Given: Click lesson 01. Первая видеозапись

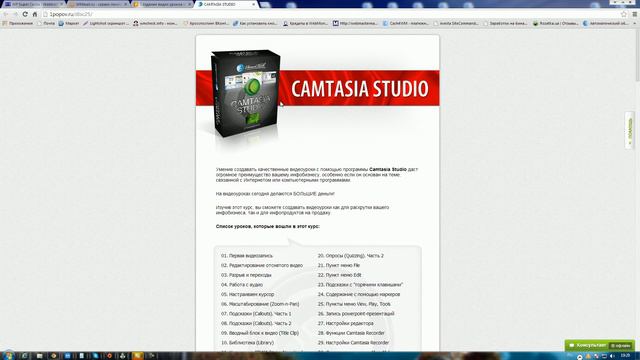Looking at the screenshot, I should point(247,256).
